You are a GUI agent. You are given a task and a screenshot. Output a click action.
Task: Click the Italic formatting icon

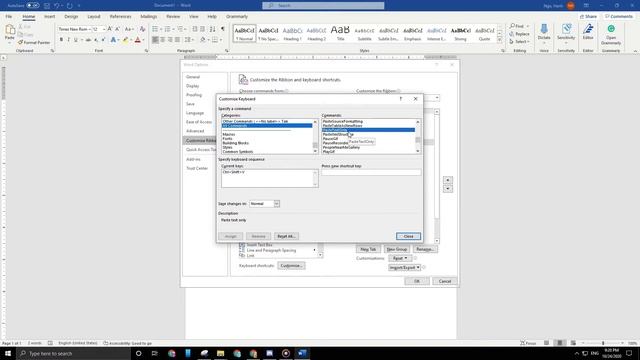click(x=68, y=40)
